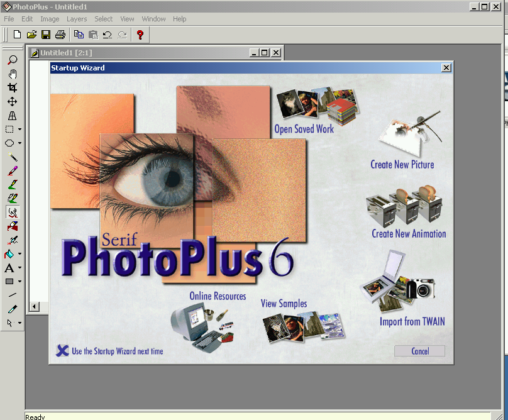The width and height of the screenshot is (508, 420).
Task: Click the photo stack above Open Saved Work
Action: (318, 106)
